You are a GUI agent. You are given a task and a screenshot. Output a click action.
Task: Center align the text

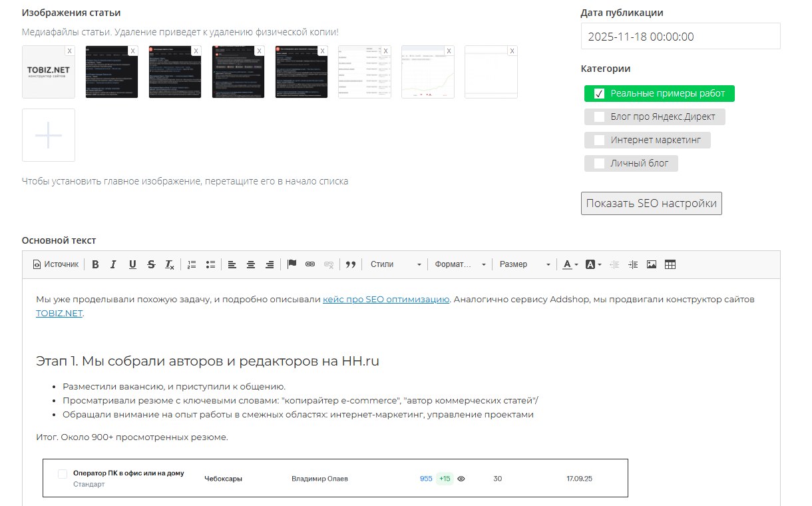(251, 264)
